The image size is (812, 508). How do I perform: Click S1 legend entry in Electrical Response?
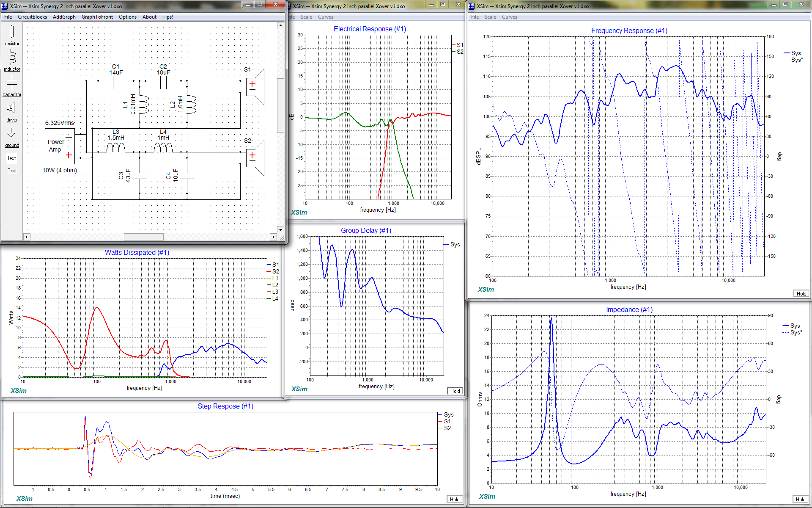(x=458, y=45)
